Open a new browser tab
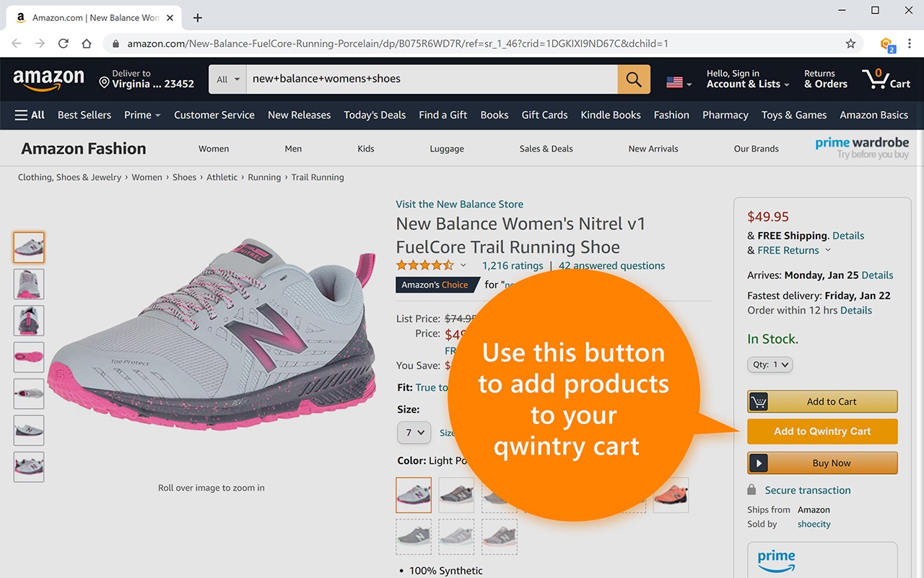 tap(198, 17)
